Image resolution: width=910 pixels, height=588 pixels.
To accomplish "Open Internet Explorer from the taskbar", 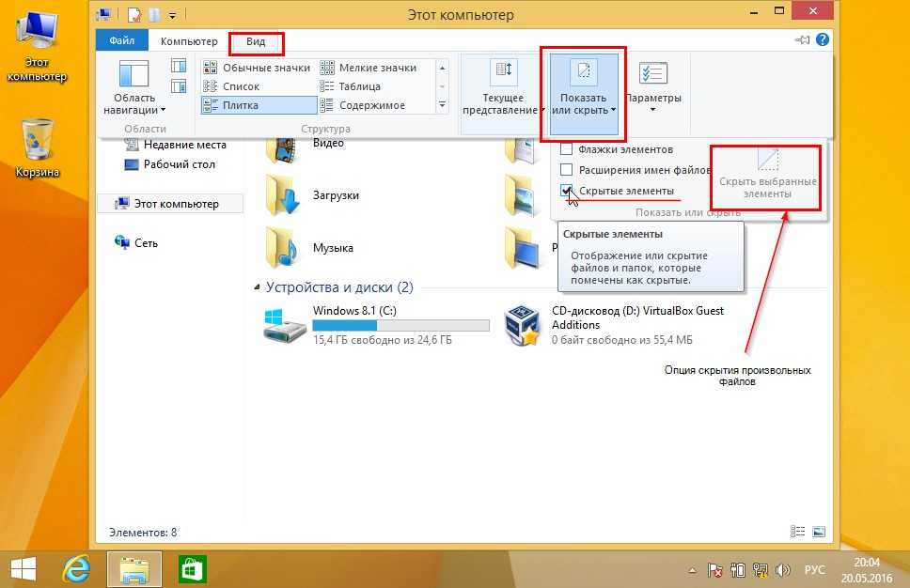I will pyautogui.click(x=74, y=568).
